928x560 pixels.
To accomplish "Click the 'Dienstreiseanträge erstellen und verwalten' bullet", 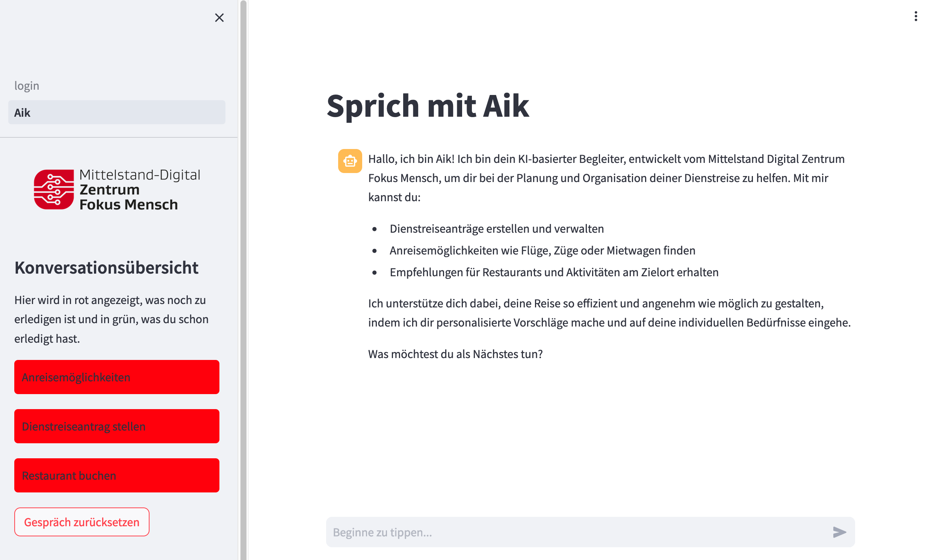I will pyautogui.click(x=496, y=229).
